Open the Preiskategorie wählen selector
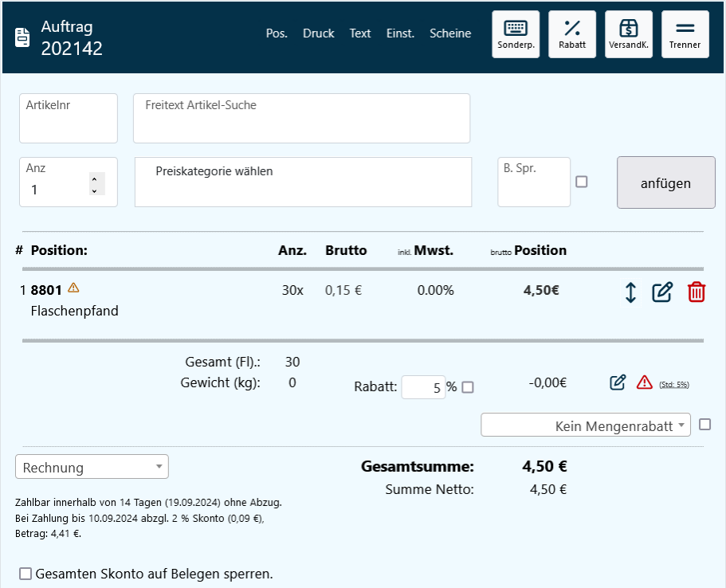The image size is (726, 588). coord(303,182)
